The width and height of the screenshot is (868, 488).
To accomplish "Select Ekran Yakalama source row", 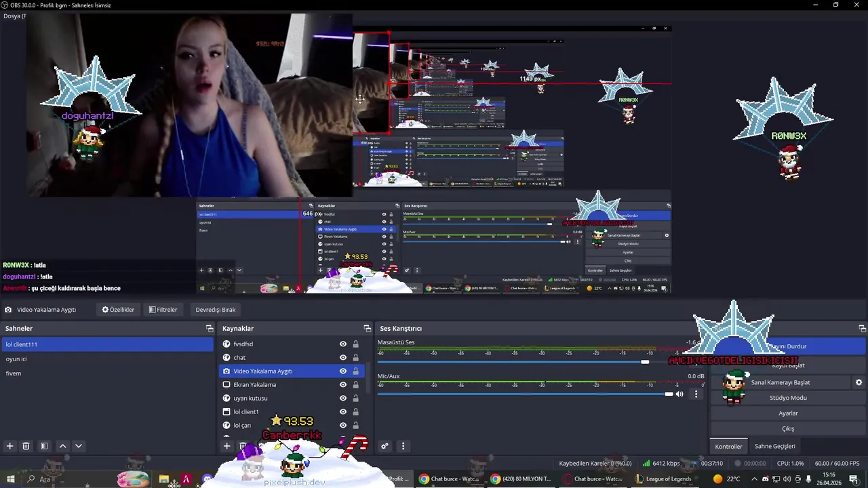I will [x=292, y=384].
